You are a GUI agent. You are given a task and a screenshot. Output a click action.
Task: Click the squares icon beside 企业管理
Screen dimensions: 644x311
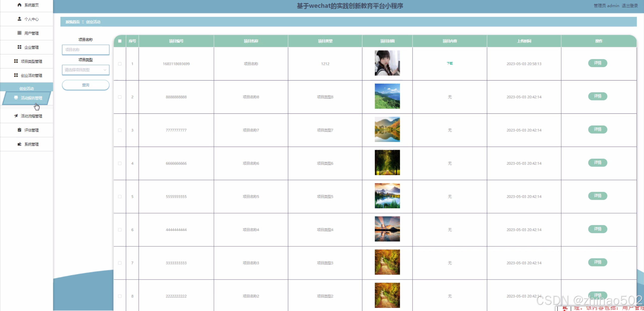pos(19,47)
